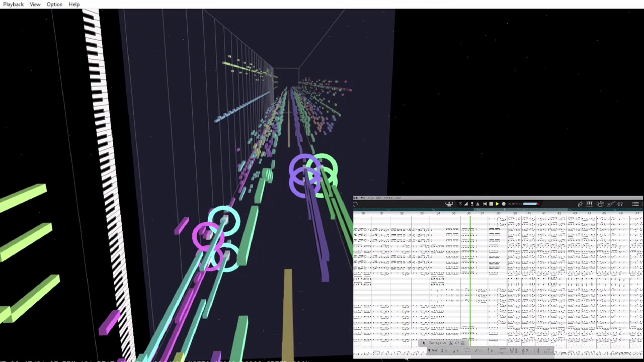This screenshot has height=362, width=644.
Task: Open the Help menu
Action: [74, 5]
